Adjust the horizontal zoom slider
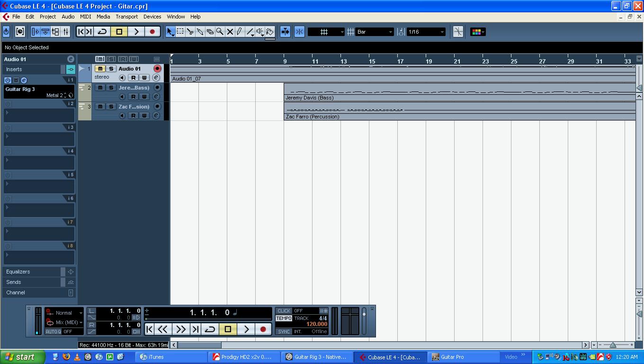The height and width of the screenshot is (364, 644). [613, 345]
